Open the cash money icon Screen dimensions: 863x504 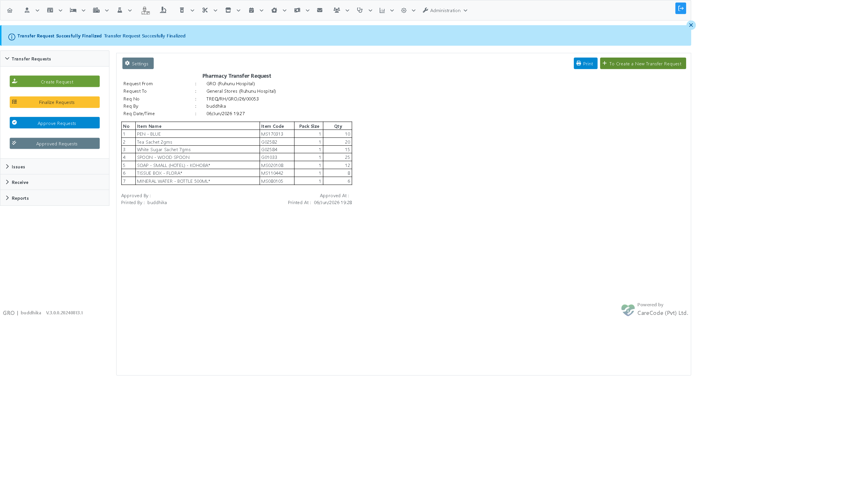(x=297, y=10)
